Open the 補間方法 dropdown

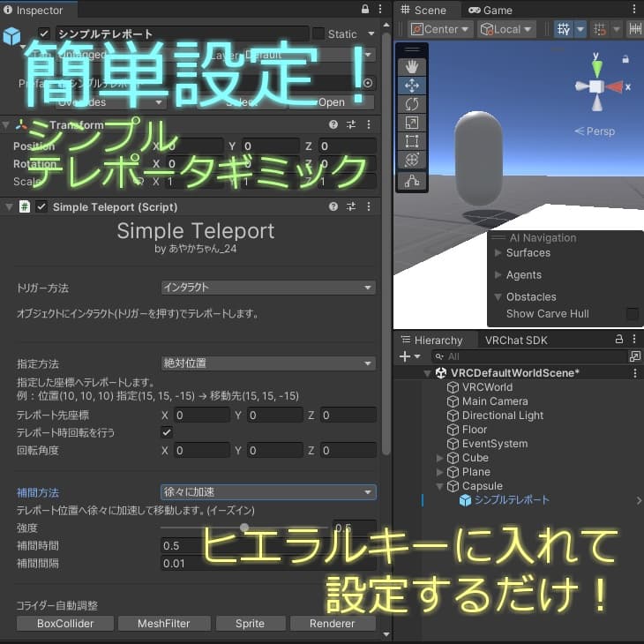click(268, 491)
